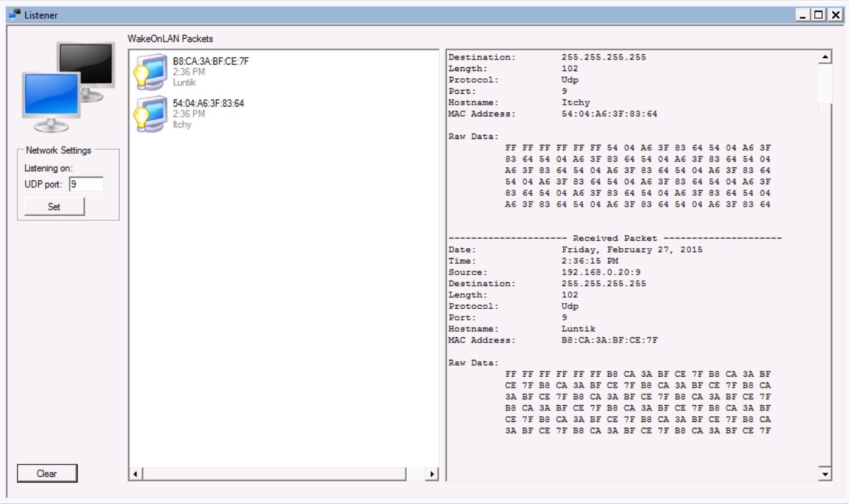Click the large dual-monitor logo image
Screen dimensions: 849x504
[68, 87]
